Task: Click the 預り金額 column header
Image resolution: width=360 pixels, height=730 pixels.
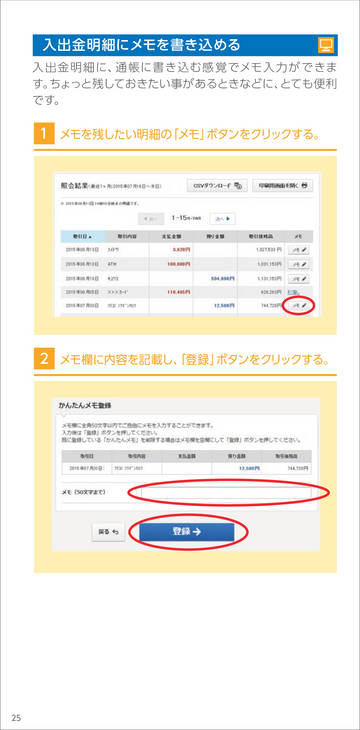Action: click(x=216, y=237)
